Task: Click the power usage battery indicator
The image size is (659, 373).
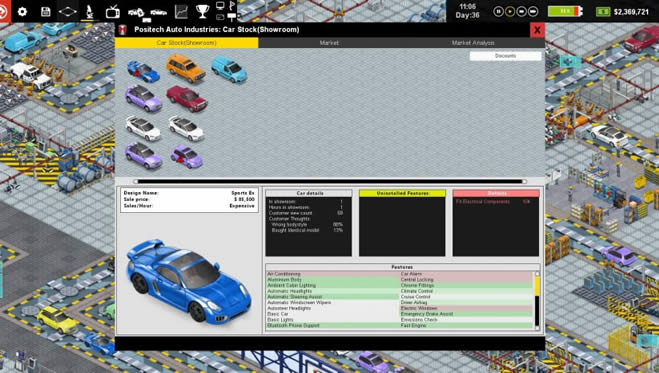Action: (x=565, y=11)
